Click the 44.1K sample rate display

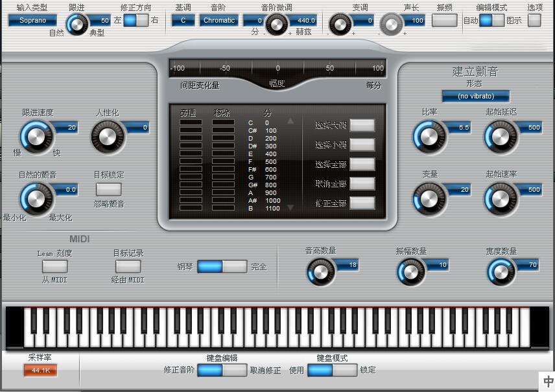coord(41,371)
